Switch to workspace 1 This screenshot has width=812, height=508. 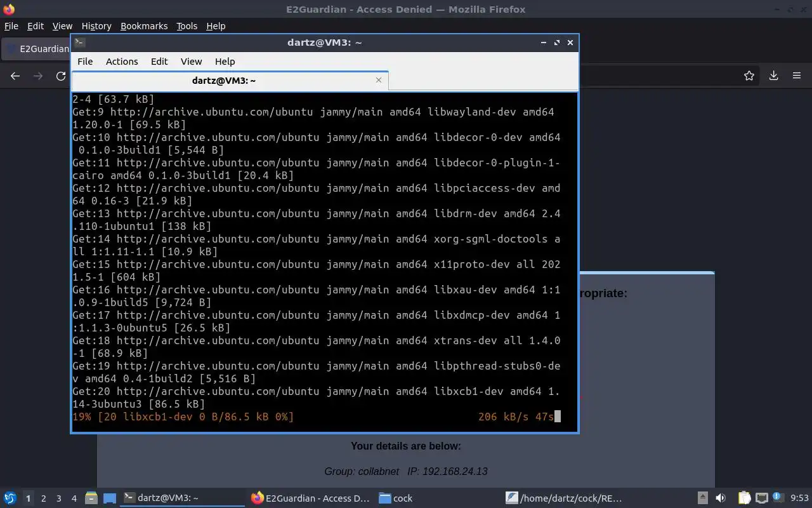(x=28, y=498)
